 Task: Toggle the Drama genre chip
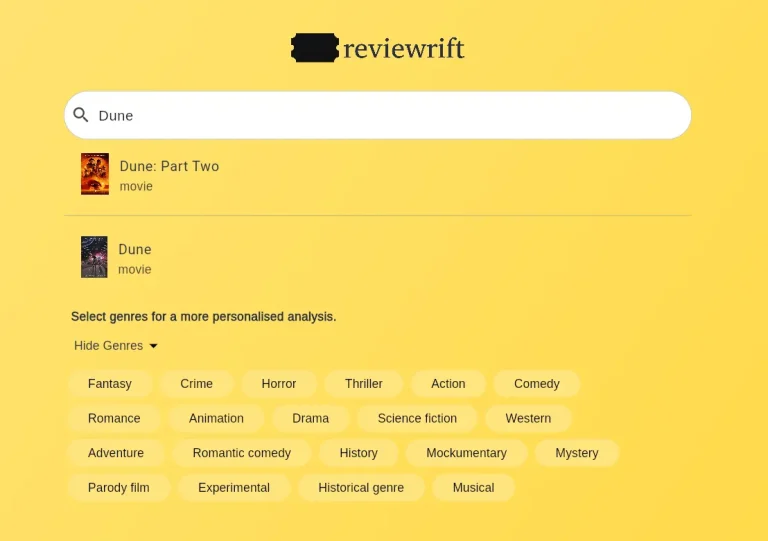click(x=311, y=419)
